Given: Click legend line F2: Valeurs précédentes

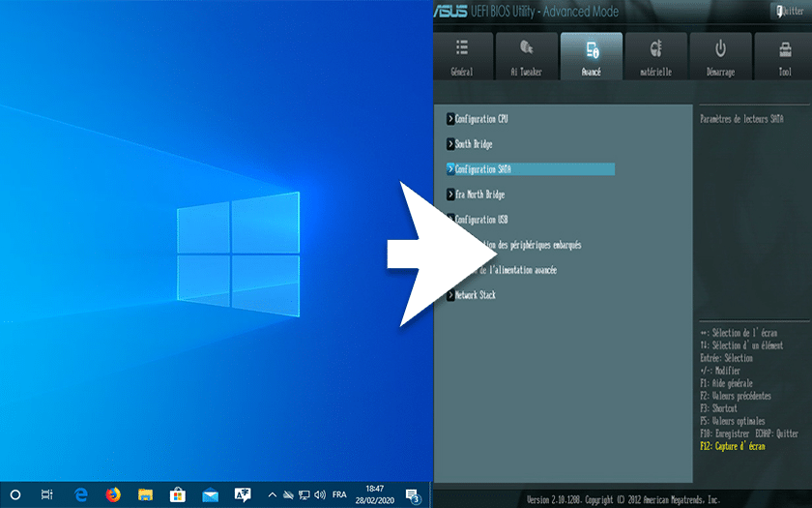Looking at the screenshot, I should point(736,396).
